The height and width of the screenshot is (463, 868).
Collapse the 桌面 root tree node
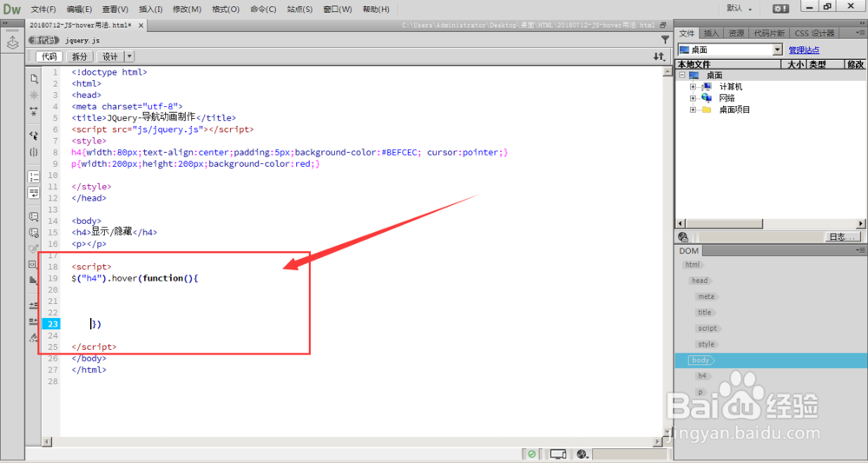click(682, 76)
